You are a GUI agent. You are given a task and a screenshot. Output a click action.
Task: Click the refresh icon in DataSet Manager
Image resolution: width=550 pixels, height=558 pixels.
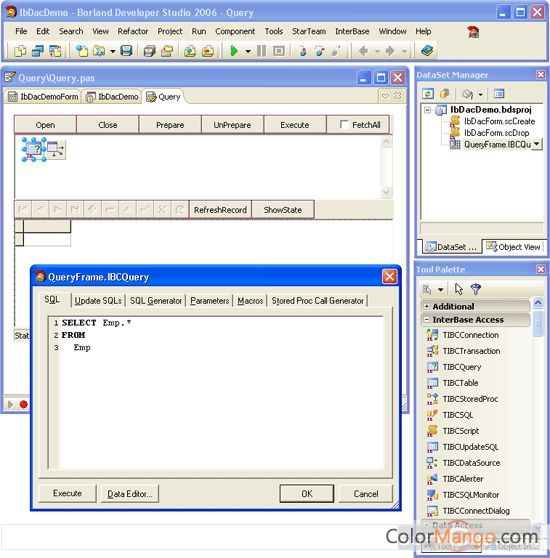[428, 94]
